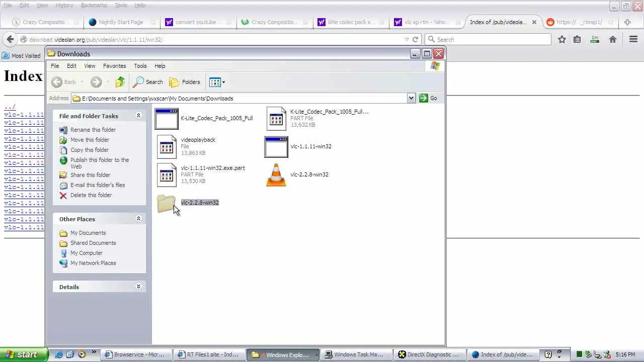Select K-Lite_Codec_Pack_1005_Full application icon
The image size is (644, 362).
[x=167, y=119]
